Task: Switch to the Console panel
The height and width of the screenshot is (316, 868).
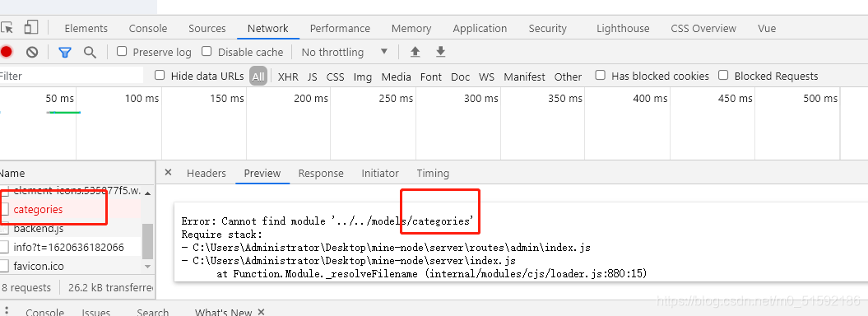Action: coord(148,28)
